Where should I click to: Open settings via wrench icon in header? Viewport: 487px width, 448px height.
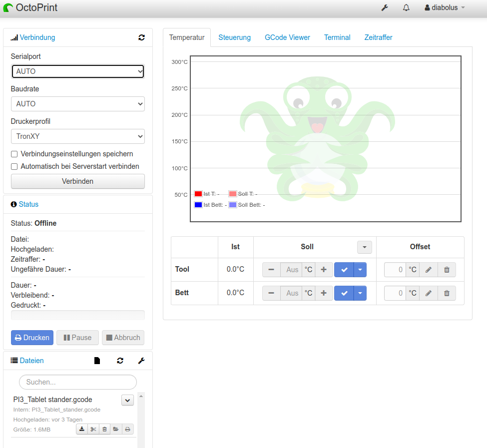click(385, 8)
